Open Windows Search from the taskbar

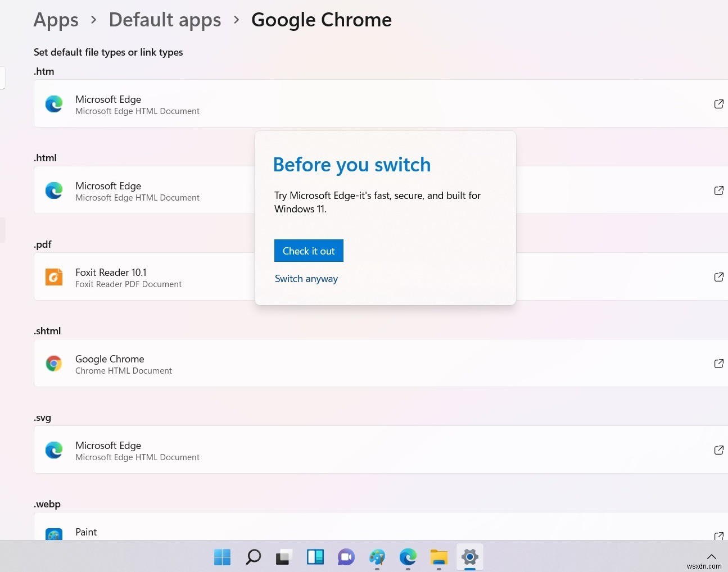[x=253, y=557]
